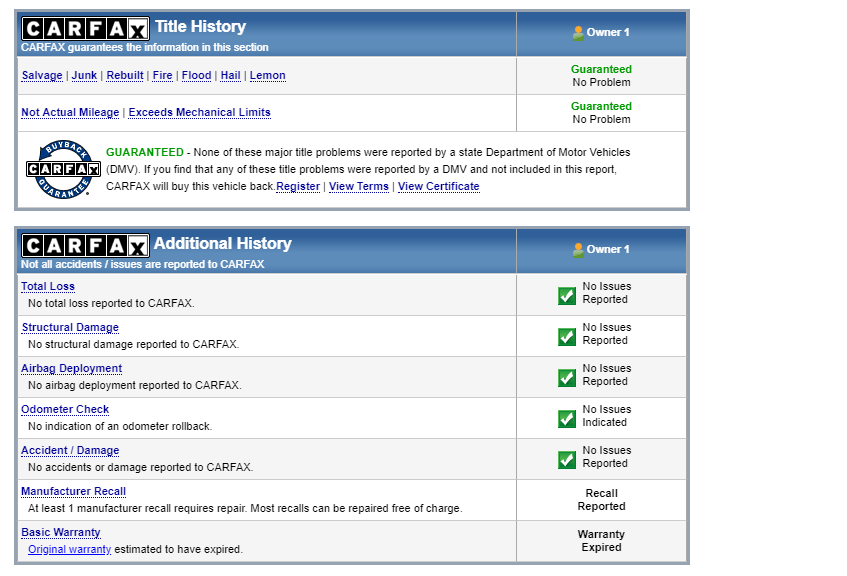Follow the Exceeds Mechanical Limits link

pyautogui.click(x=199, y=112)
